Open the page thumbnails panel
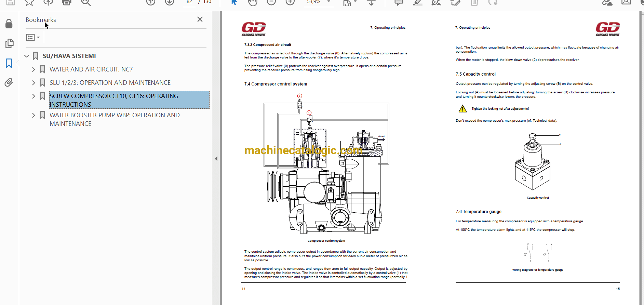Viewport: 644px width, 305px height. coord(9,43)
